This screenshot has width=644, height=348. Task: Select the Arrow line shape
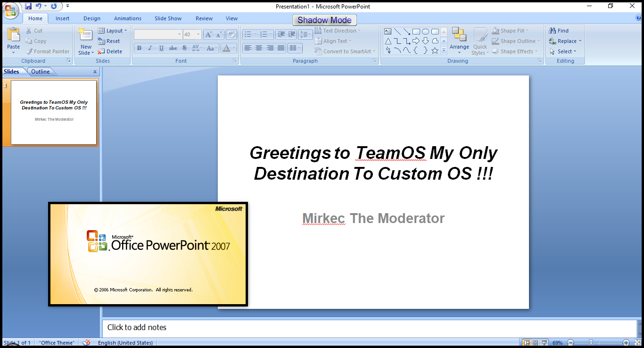(407, 32)
